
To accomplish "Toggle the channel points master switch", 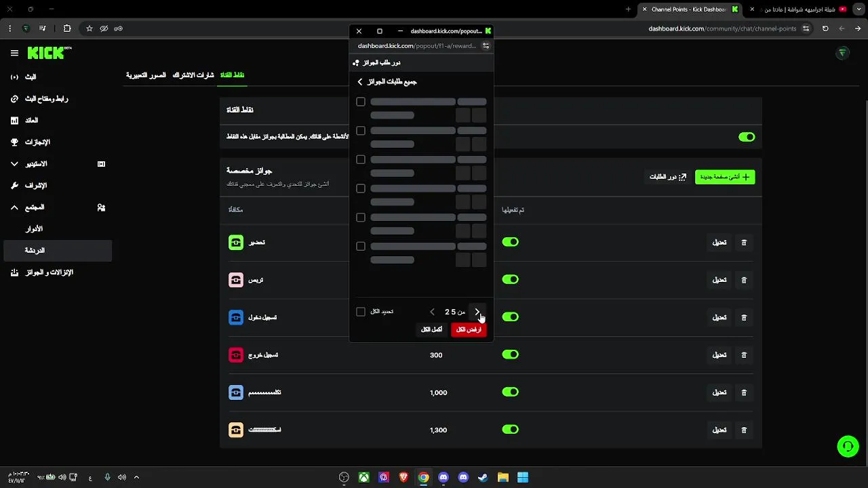I will pos(747,137).
